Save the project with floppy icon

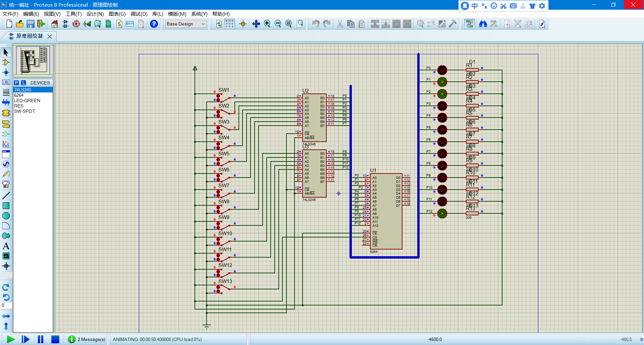[x=31, y=24]
